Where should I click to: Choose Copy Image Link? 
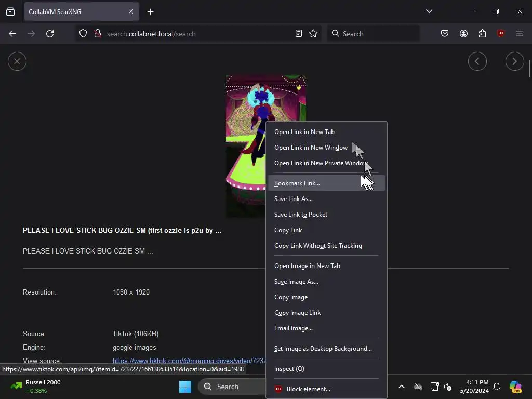point(326,313)
